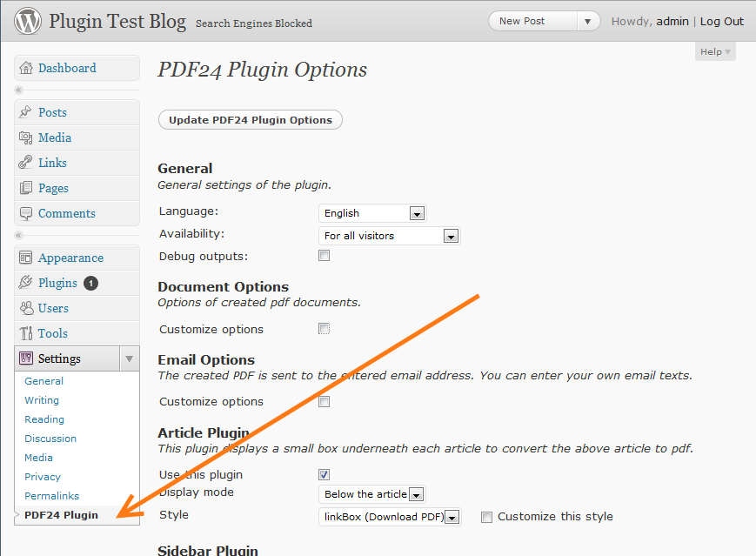Viewport: 756px width, 556px height.
Task: Click Update PDF24 Plugin Options button
Action: tap(251, 120)
